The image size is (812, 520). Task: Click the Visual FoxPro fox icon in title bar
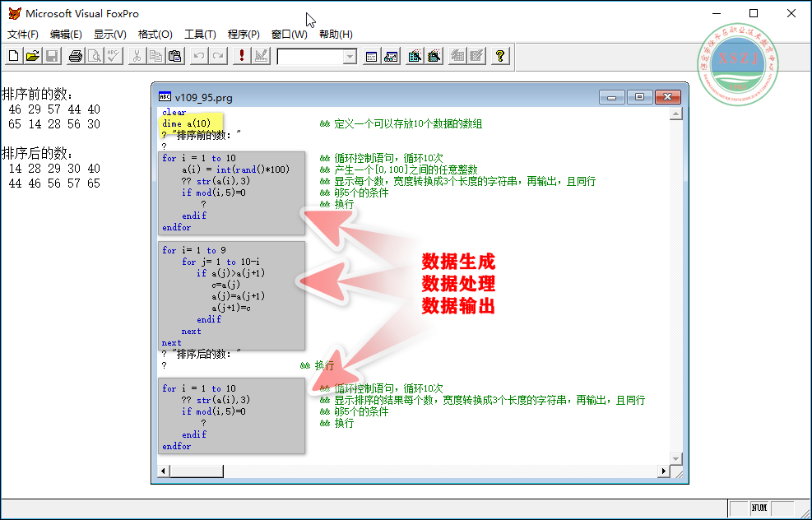[15, 13]
